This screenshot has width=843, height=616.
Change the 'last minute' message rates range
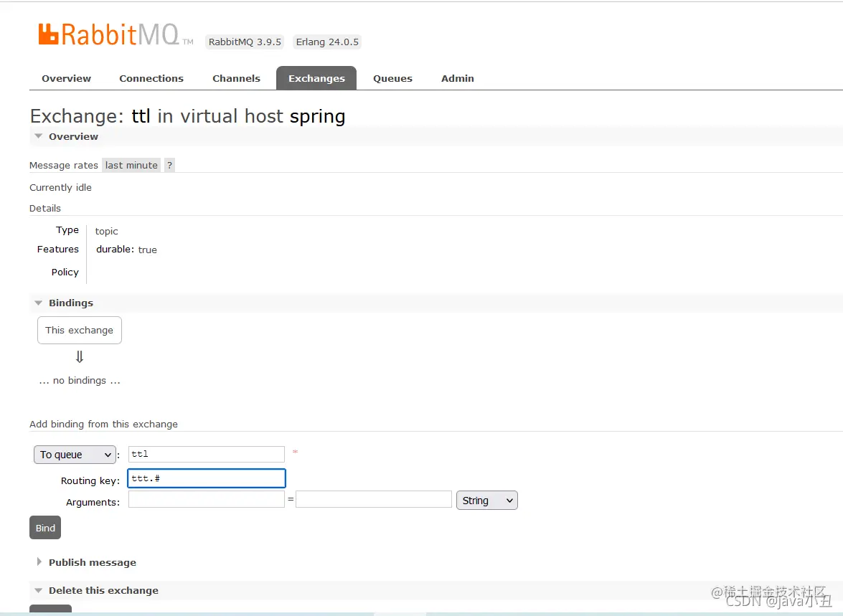(131, 165)
